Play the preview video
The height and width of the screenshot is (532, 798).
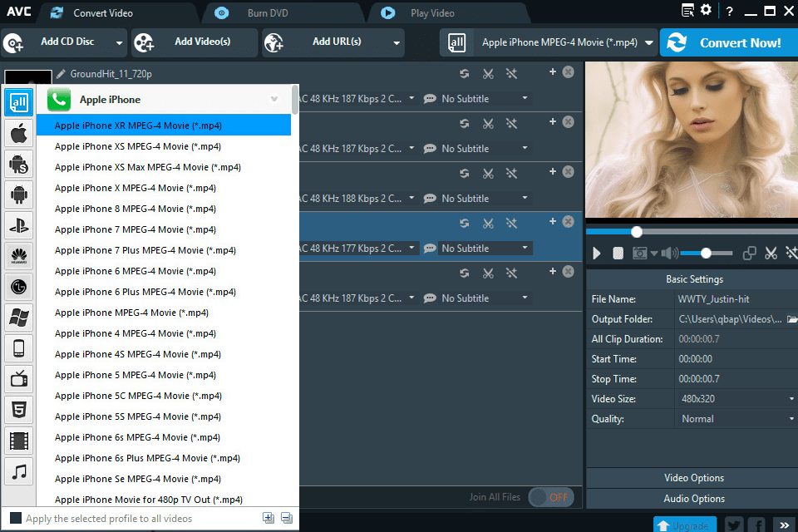tap(597, 253)
